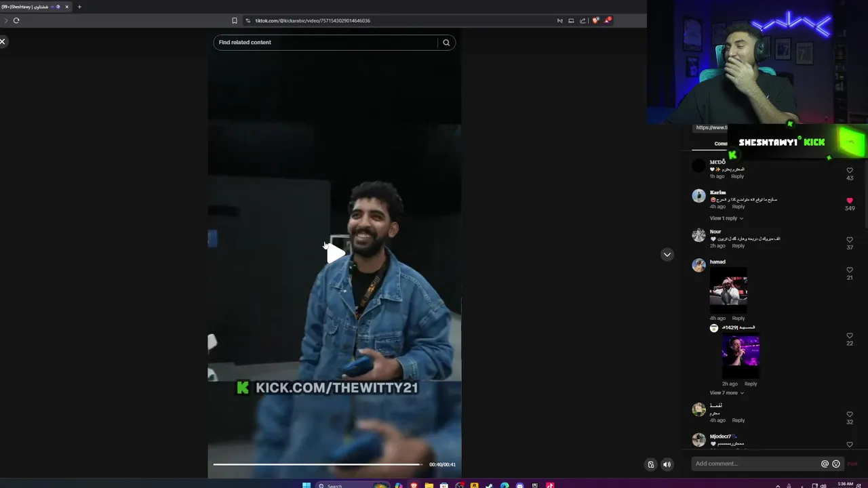
Task: Click the Brave shields icon
Action: [595, 20]
